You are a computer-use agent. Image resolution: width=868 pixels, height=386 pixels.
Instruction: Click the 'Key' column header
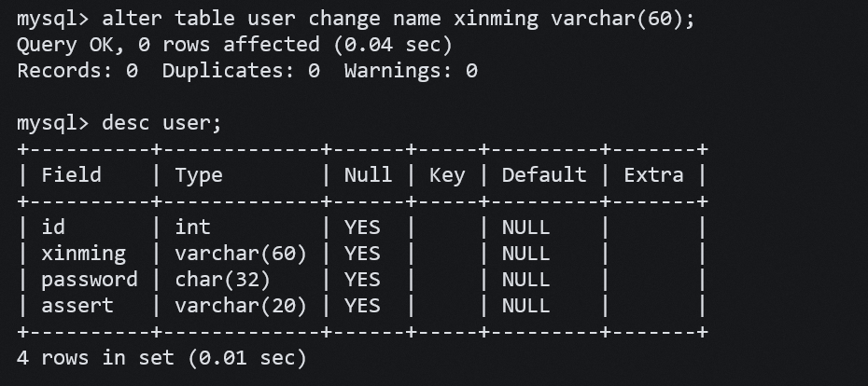[447, 175]
